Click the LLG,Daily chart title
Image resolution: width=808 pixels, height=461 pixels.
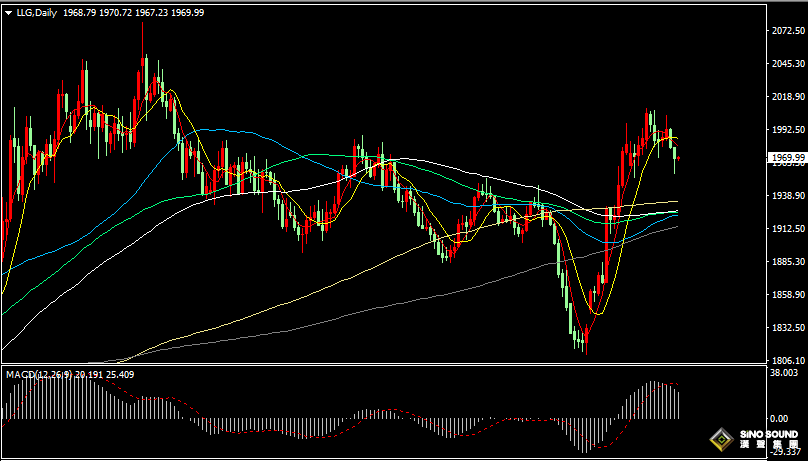[36, 11]
